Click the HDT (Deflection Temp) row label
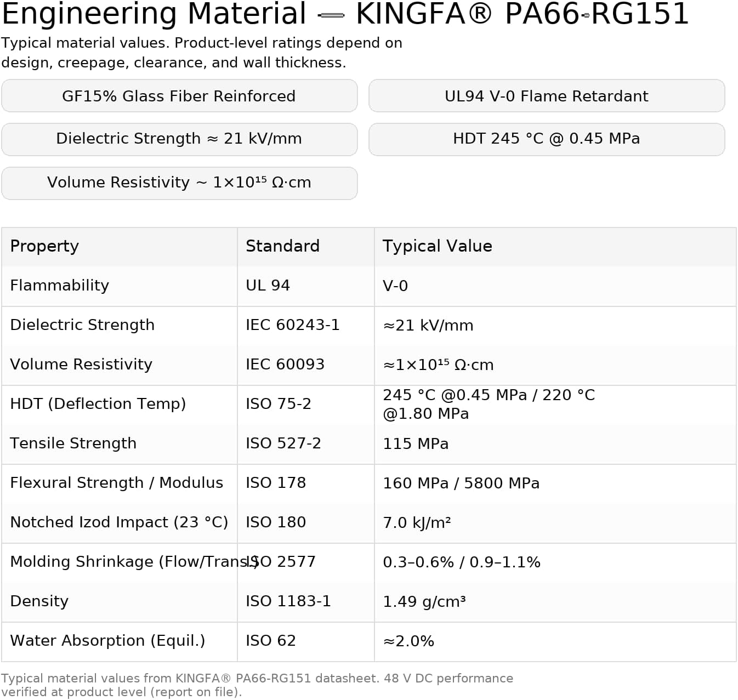The height and width of the screenshot is (700, 738). pos(98,404)
